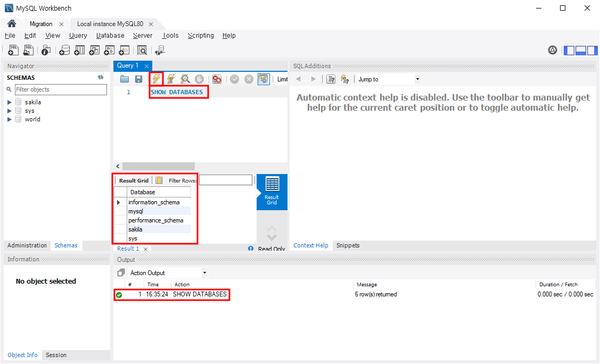The height and width of the screenshot is (364, 600).
Task: Click the Database column header
Action: pyautogui.click(x=159, y=192)
